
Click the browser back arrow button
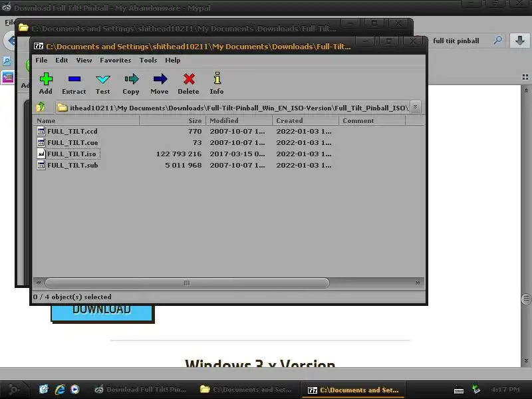click(10, 41)
